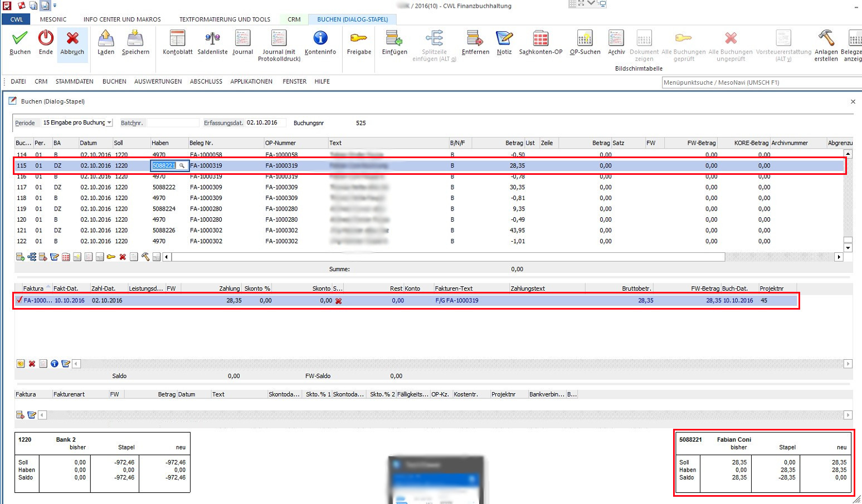Toggle the red Skonto X marker
This screenshot has height=504, width=862.
coord(338,301)
